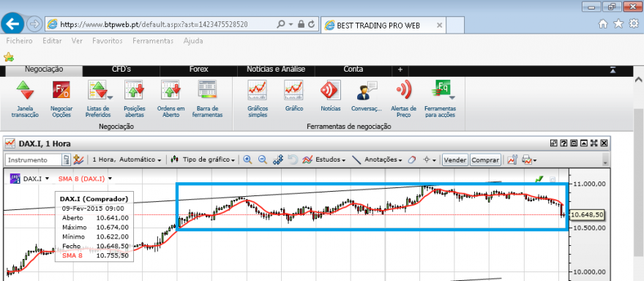Open Posições abertas

pos(134,99)
